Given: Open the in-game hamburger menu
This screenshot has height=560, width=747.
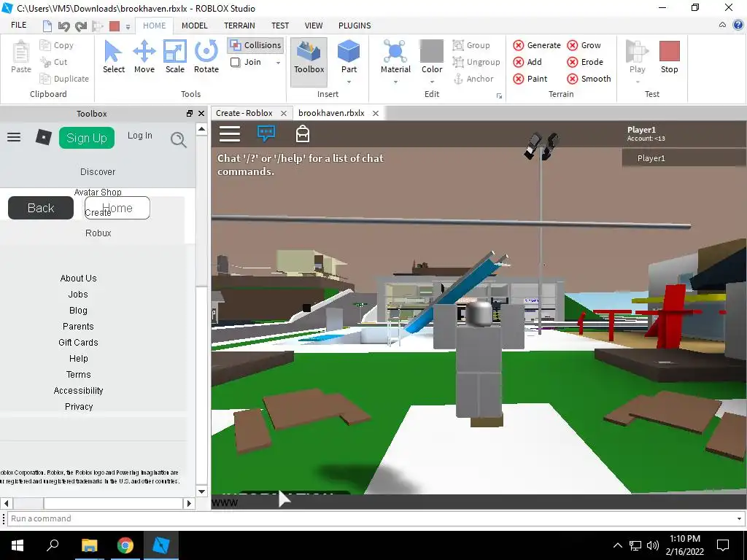Looking at the screenshot, I should [230, 134].
